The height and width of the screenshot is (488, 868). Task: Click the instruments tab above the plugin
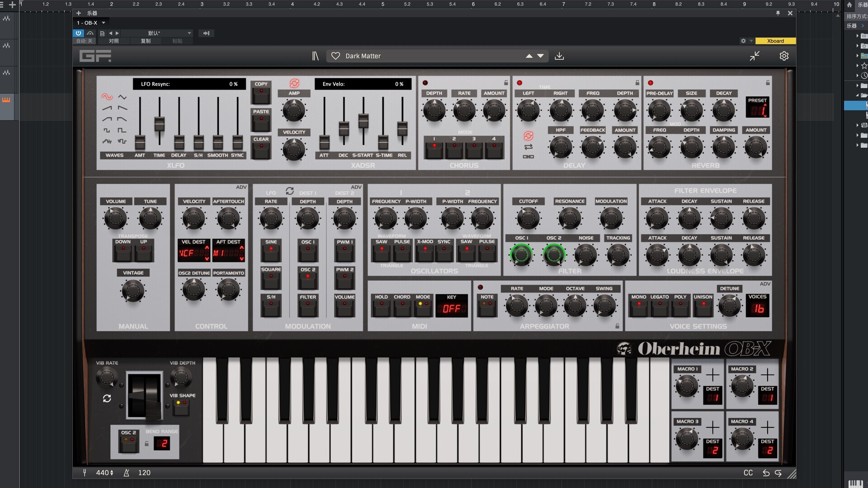click(92, 13)
